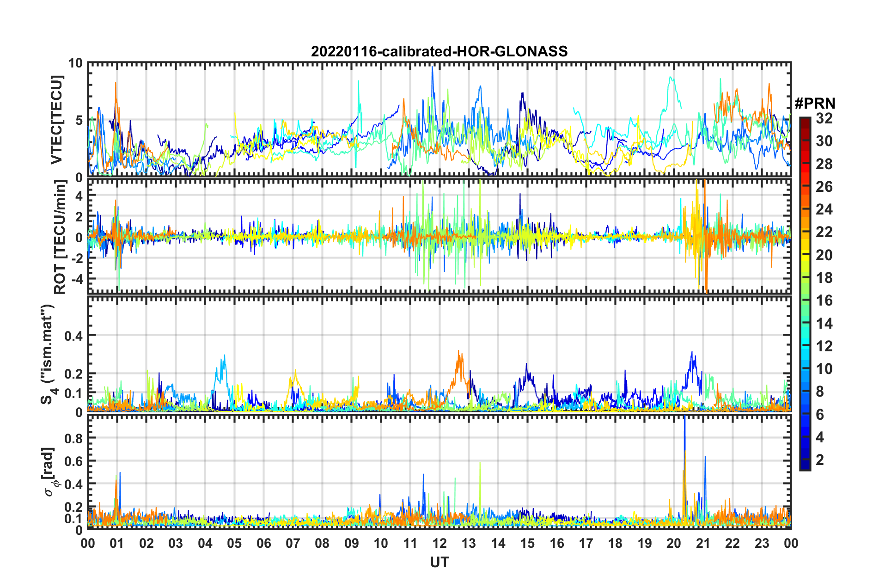The image size is (879, 588).
Task: Click inside the VTEC plot panel
Action: [x=439, y=119]
